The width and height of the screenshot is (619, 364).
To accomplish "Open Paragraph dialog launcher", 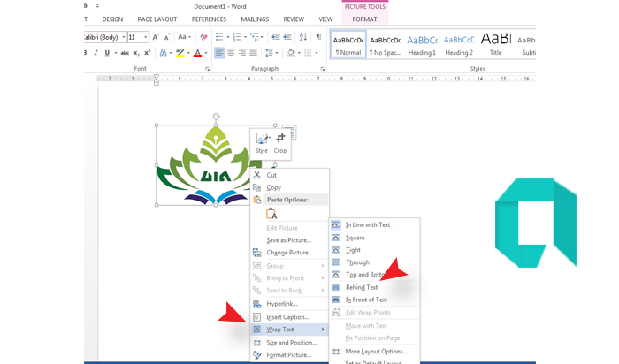I will [323, 69].
